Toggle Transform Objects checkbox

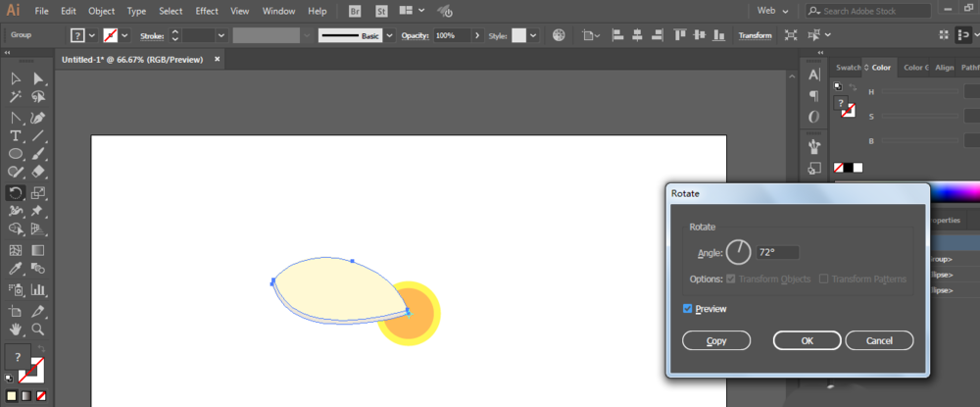click(x=731, y=279)
